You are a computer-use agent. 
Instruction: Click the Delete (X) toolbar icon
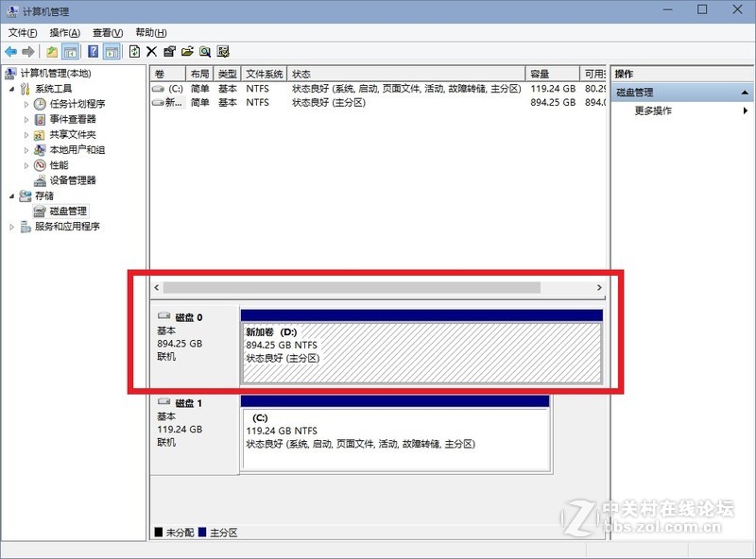click(x=151, y=52)
